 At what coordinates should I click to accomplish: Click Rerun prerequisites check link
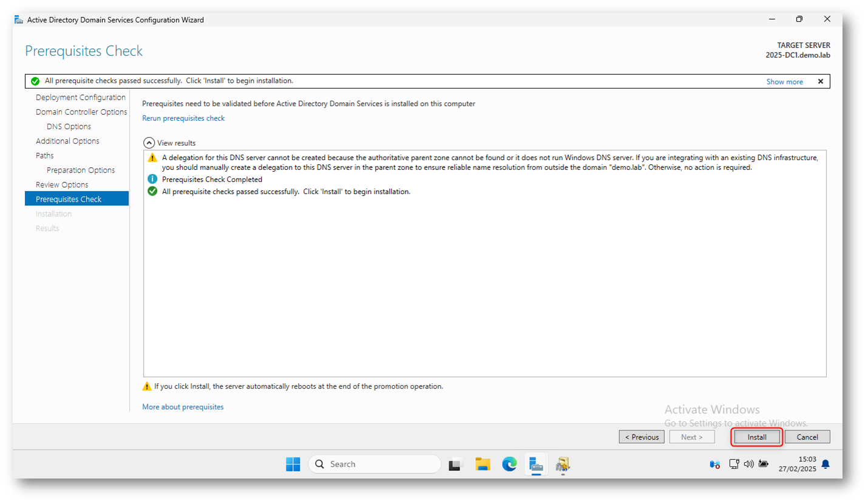[x=183, y=118]
